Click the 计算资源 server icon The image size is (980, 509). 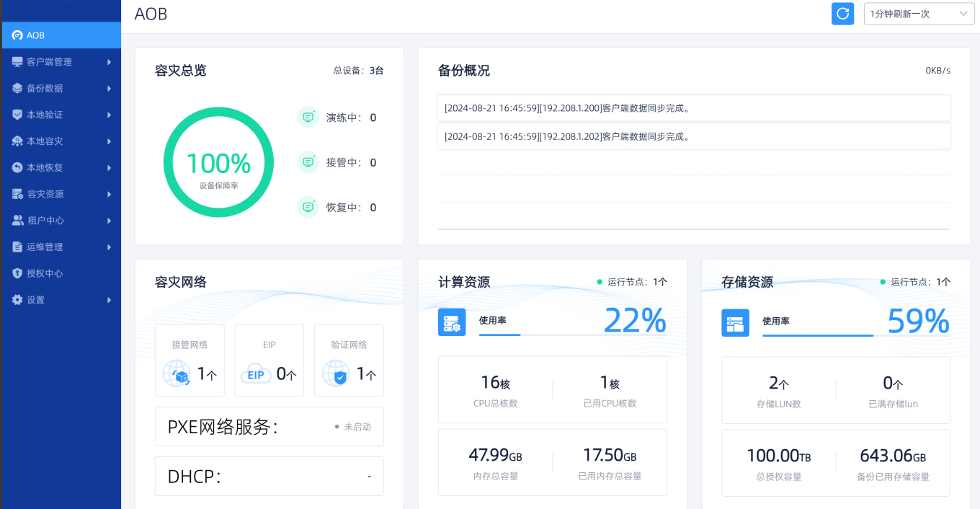click(452, 322)
